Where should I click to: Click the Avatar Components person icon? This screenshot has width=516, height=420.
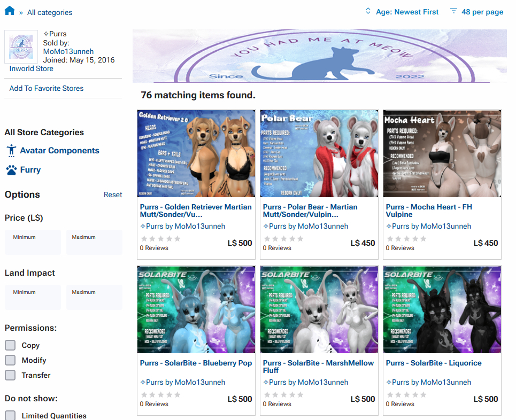coord(11,151)
